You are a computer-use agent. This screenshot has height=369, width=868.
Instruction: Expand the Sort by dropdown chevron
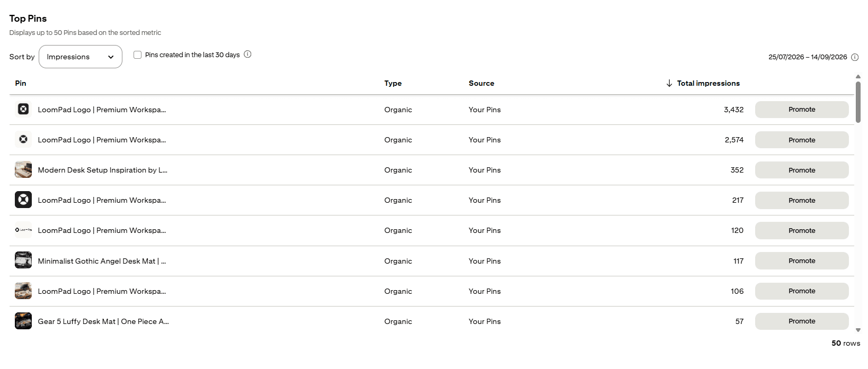(x=111, y=57)
